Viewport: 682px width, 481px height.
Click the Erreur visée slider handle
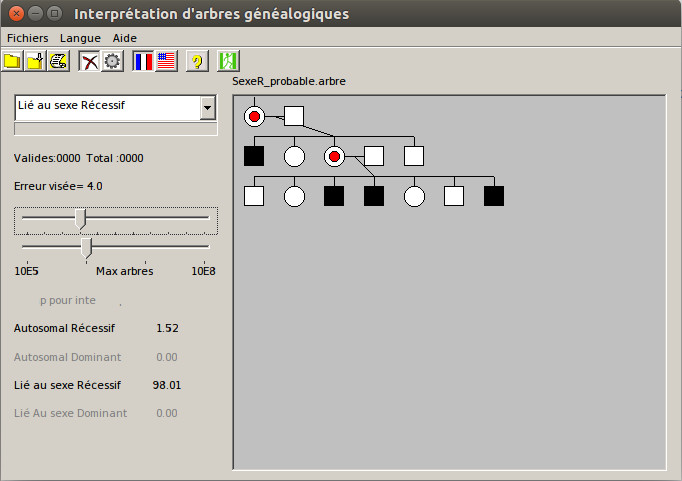pyautogui.click(x=81, y=218)
